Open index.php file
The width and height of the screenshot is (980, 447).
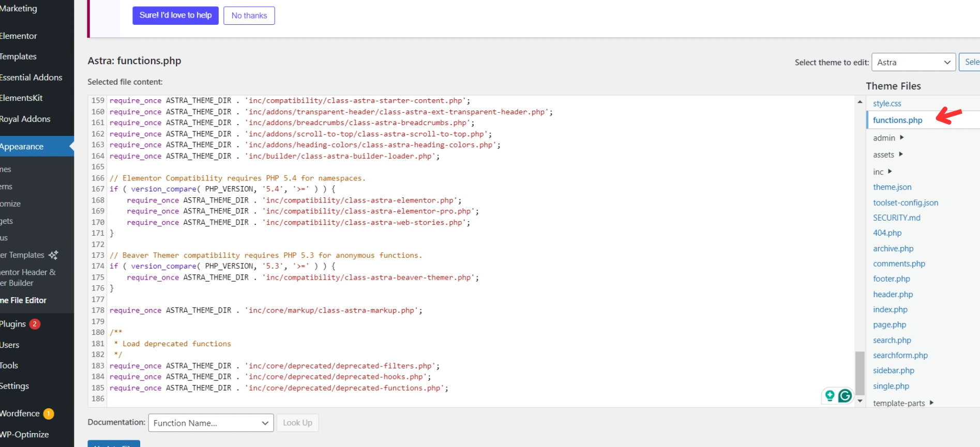890,310
